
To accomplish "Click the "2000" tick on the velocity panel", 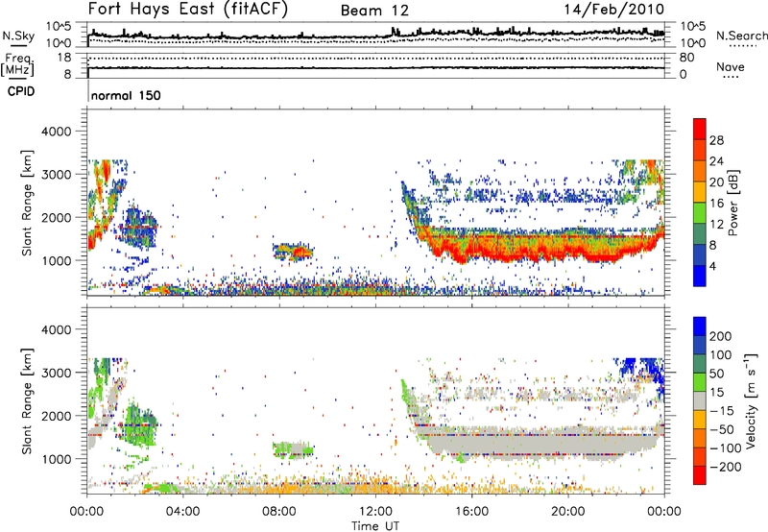I will (56, 416).
